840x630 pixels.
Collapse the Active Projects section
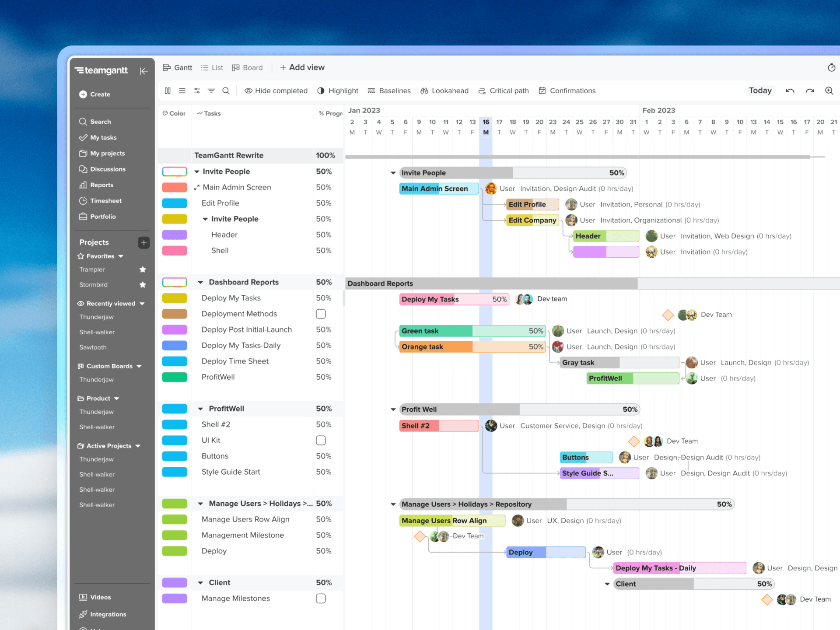click(138, 446)
